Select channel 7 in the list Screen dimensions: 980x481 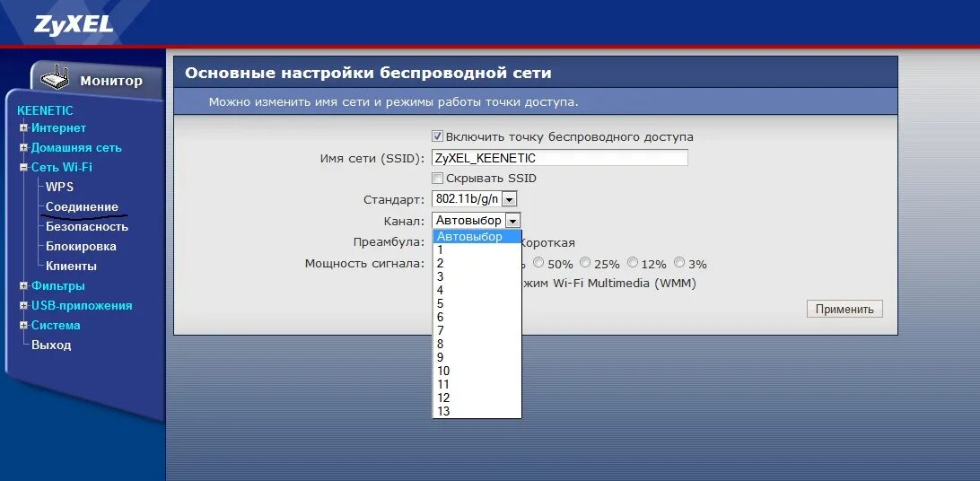pyautogui.click(x=477, y=330)
